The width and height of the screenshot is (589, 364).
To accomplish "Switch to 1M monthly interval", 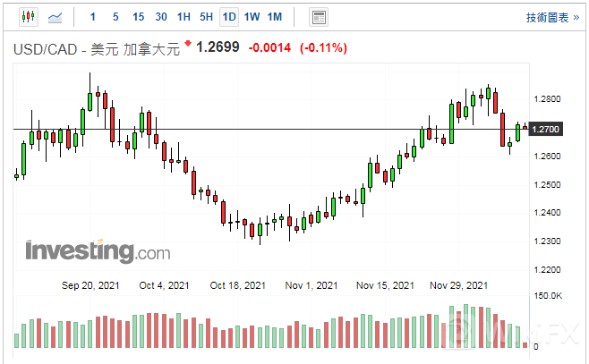I will 275,17.
